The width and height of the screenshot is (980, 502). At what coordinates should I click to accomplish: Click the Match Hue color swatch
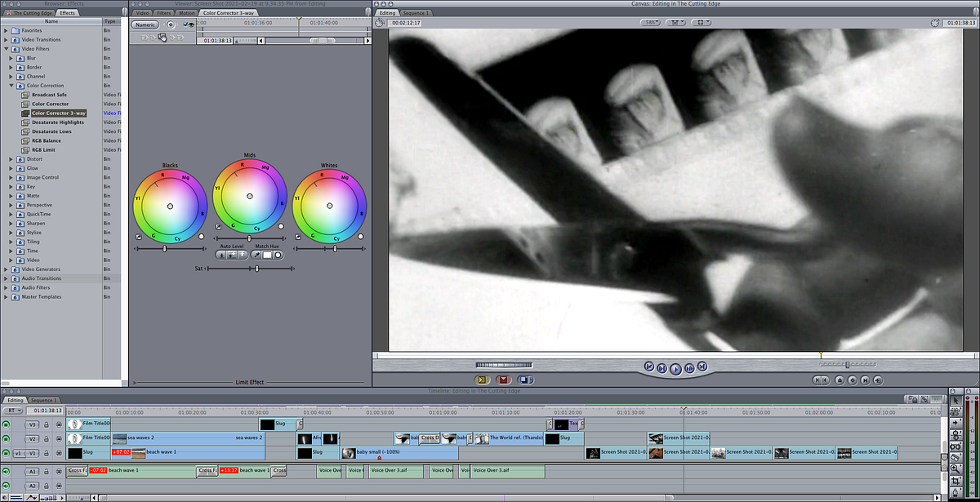coord(267,255)
